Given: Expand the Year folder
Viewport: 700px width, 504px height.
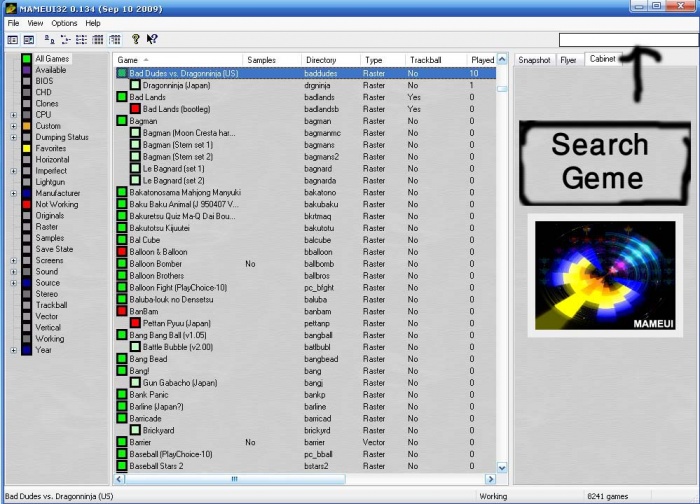Looking at the screenshot, I should (13, 350).
